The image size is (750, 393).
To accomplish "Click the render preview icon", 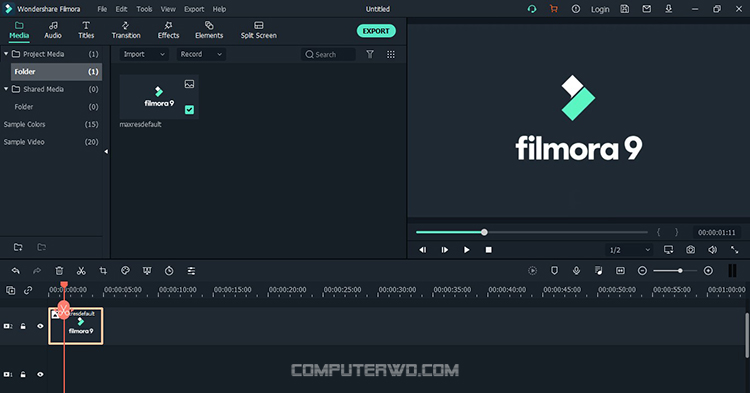I will tap(532, 271).
